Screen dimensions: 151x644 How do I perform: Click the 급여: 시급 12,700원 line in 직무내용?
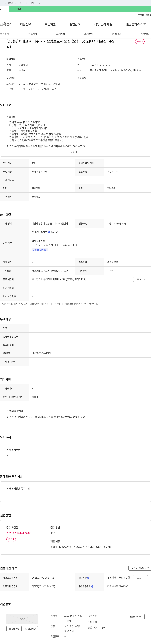click(35, 140)
